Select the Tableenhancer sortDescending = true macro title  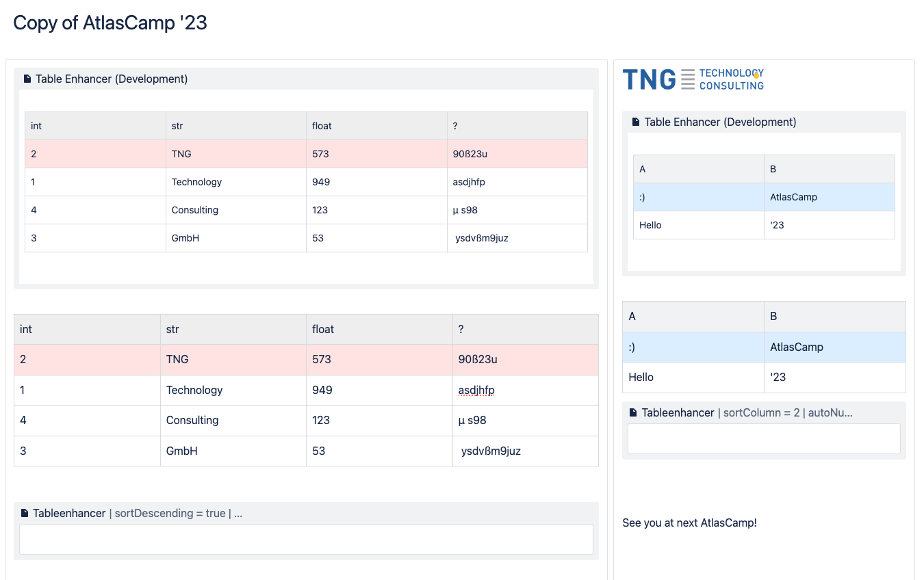[x=137, y=514]
